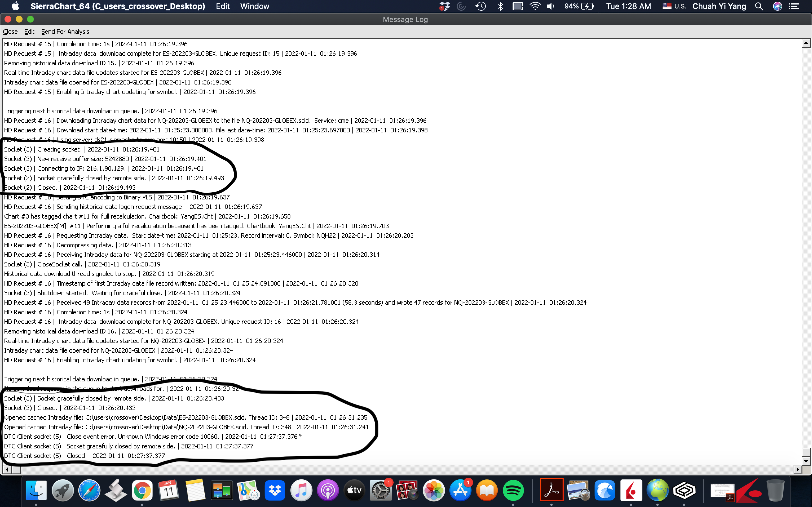
Task: Click Close in the Message Log menu
Action: click(10, 32)
